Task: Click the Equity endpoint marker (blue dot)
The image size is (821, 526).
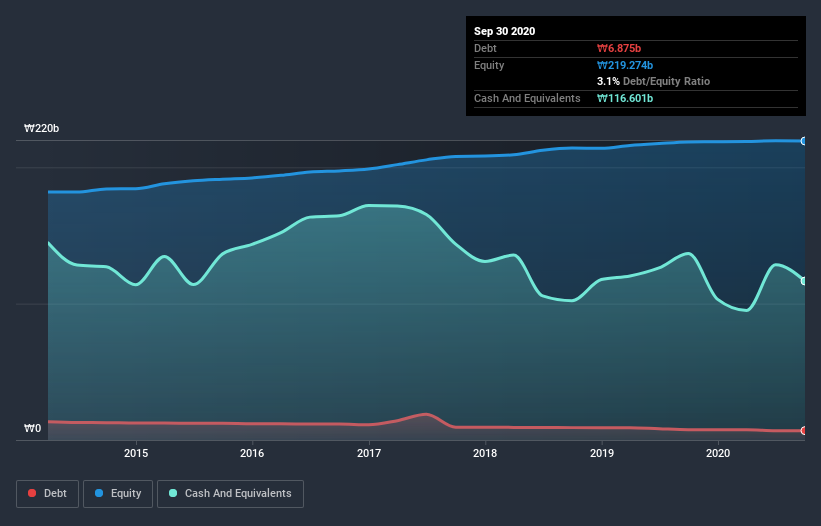Action: pyautogui.click(x=804, y=141)
